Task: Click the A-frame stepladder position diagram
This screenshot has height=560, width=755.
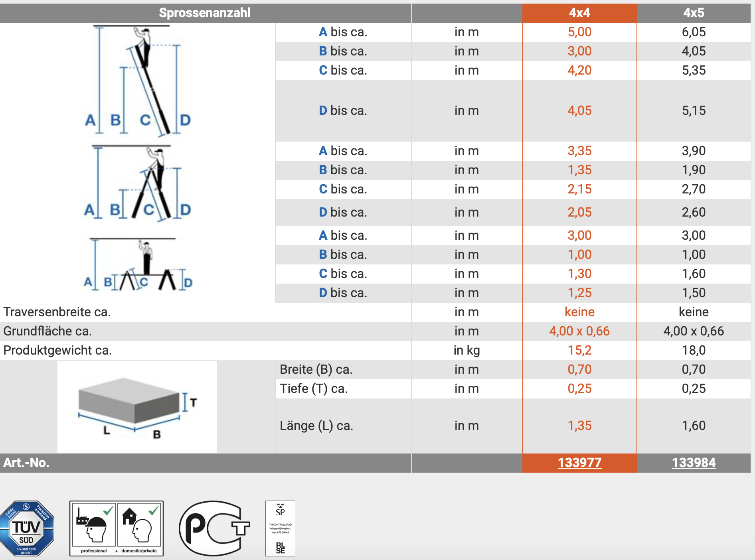Action: point(138,183)
